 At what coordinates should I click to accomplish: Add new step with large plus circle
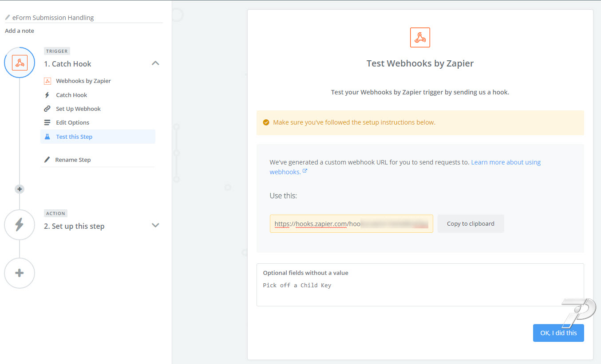[20, 273]
